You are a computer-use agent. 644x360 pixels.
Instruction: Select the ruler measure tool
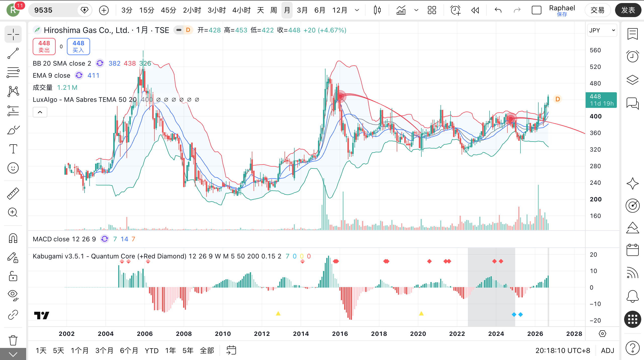(13, 194)
